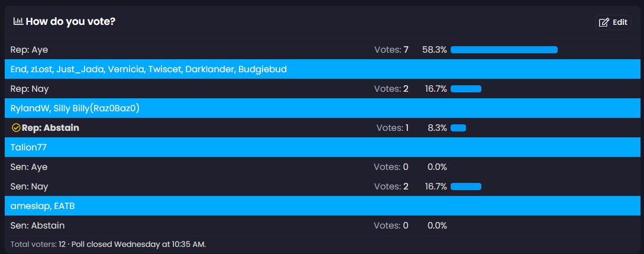644x254 pixels.
Task: Click the Edit pencil icon
Action: tap(604, 22)
